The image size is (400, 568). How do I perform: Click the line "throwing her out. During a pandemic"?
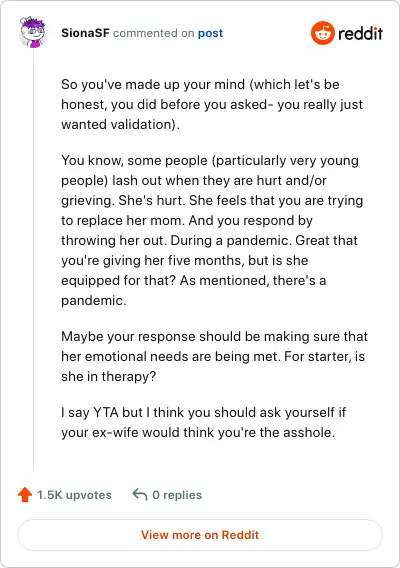[x=209, y=241]
